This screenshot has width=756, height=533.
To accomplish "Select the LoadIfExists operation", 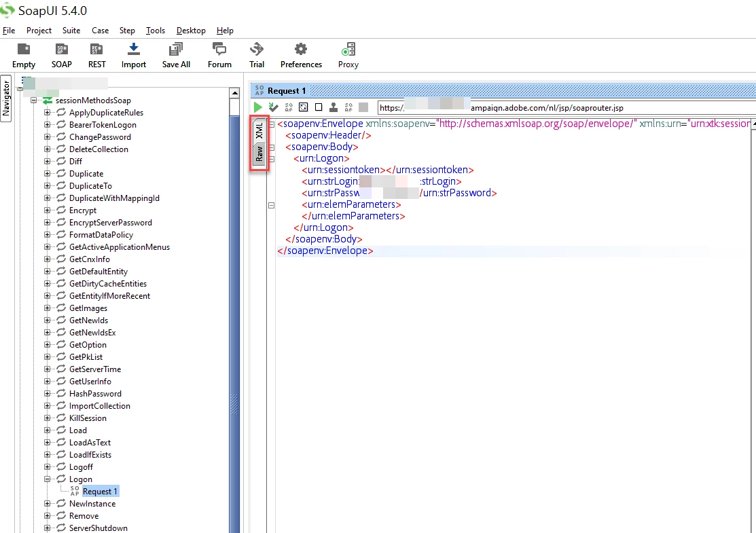I will click(90, 454).
